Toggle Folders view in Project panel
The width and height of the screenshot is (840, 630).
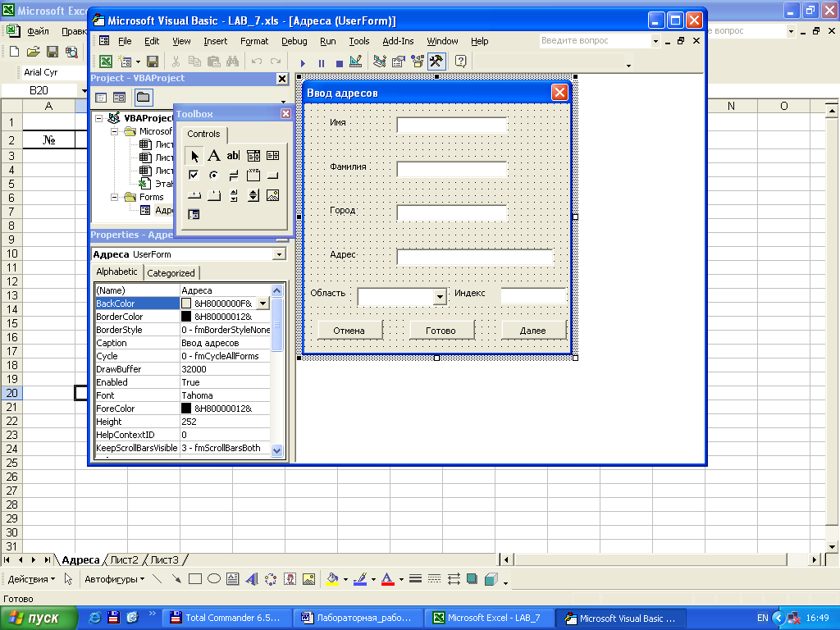click(143, 97)
